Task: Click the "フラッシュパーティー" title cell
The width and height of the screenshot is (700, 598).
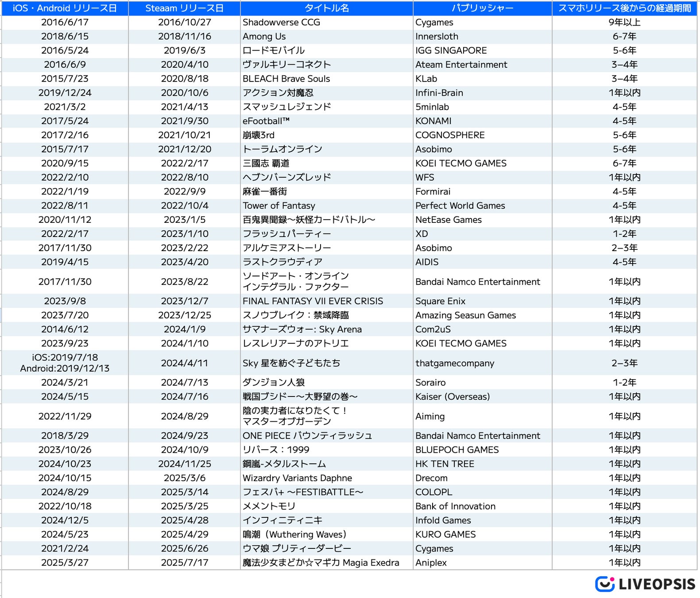Action: pos(327,234)
